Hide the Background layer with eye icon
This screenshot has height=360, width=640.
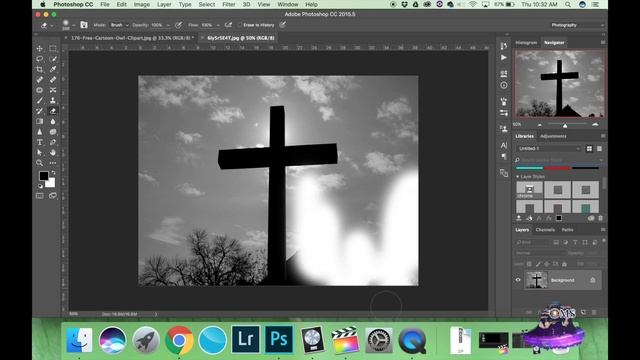click(x=518, y=280)
